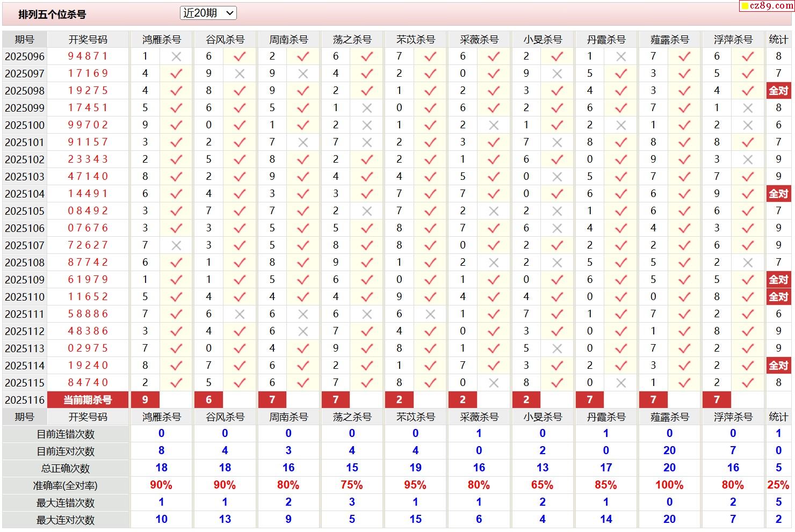Click the 全对 badge for issue 2025104
This screenshot has height=532, width=795.
pyautogui.click(x=778, y=194)
